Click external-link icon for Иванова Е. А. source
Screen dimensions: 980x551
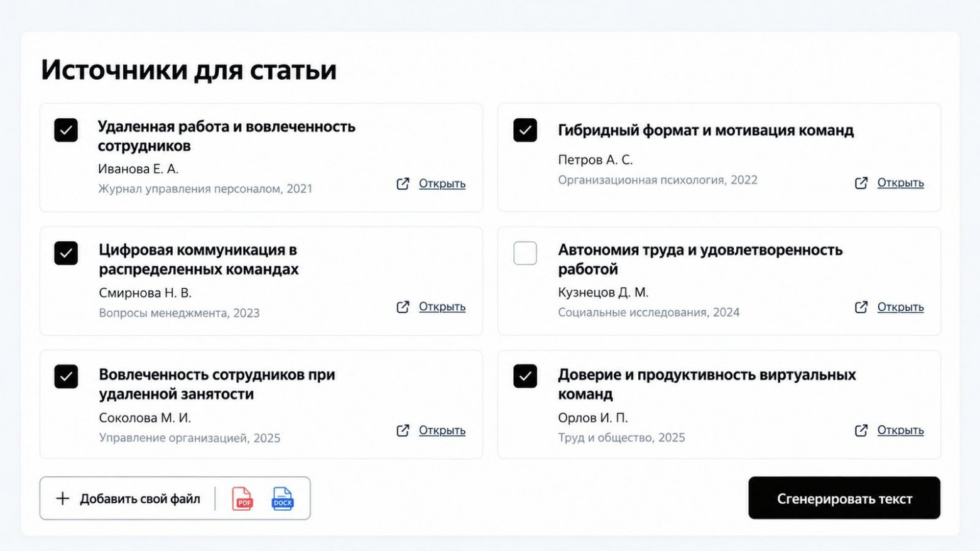[x=403, y=183]
